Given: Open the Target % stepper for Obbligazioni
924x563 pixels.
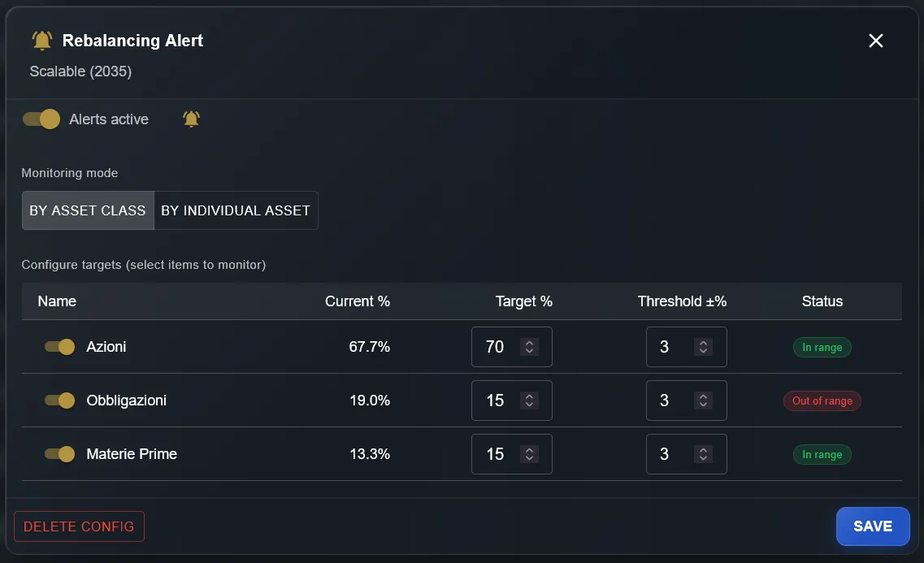Looking at the screenshot, I should click(529, 401).
